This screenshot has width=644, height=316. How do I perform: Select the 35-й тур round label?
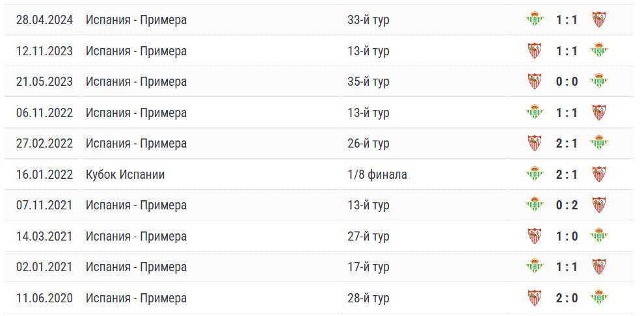[x=368, y=81]
